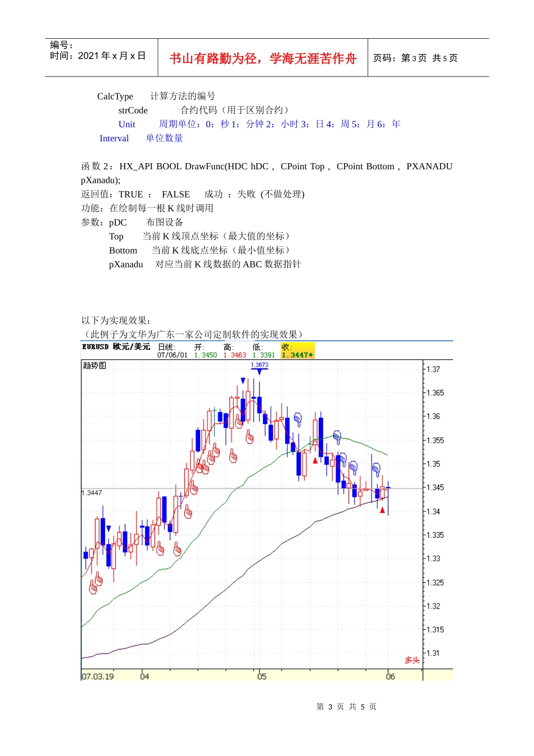This screenshot has width=534, height=756.
Task: Click the red up triangle below the last candle
Action: pyautogui.click(x=382, y=510)
